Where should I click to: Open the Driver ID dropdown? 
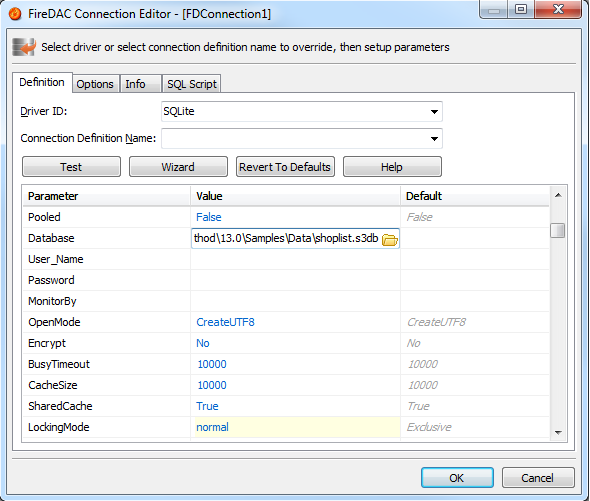[434, 112]
